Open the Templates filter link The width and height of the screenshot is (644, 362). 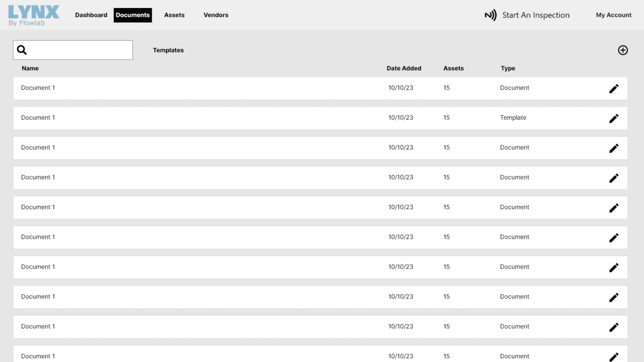click(168, 50)
